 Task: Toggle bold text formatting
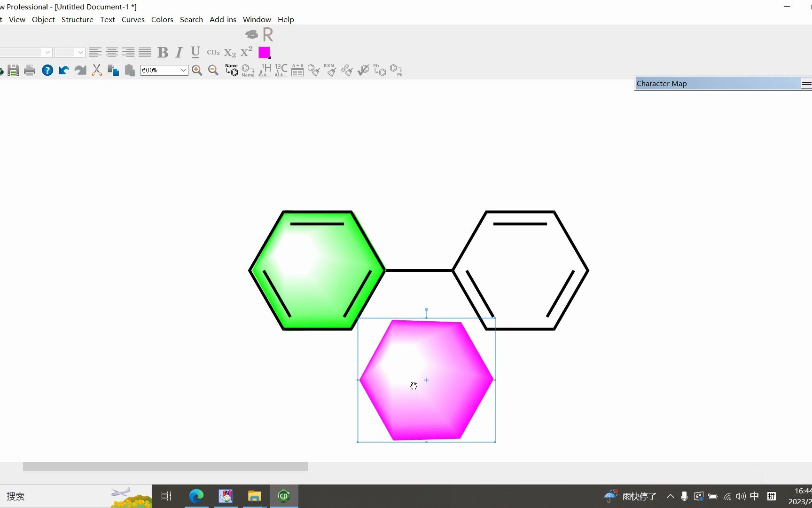coord(163,52)
